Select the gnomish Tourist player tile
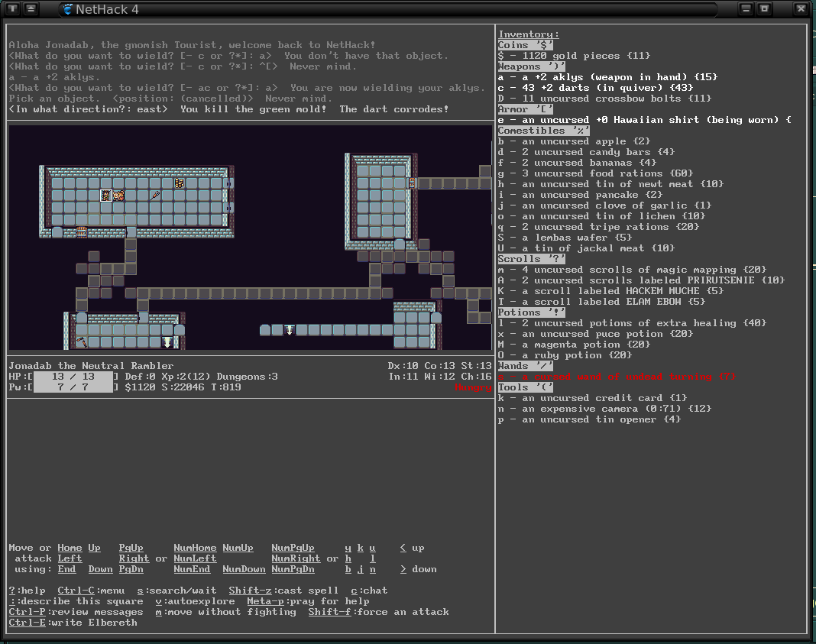 (x=106, y=196)
